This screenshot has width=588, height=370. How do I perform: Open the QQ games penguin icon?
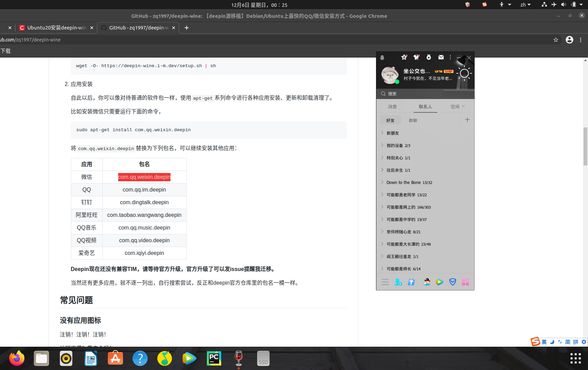point(427,282)
